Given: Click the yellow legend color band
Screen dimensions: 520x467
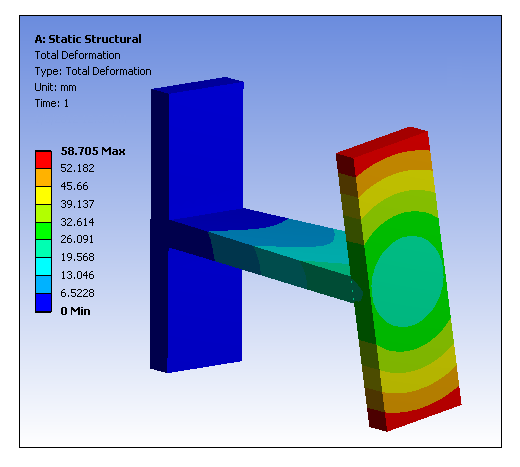Looking at the screenshot, I should click(x=43, y=196).
